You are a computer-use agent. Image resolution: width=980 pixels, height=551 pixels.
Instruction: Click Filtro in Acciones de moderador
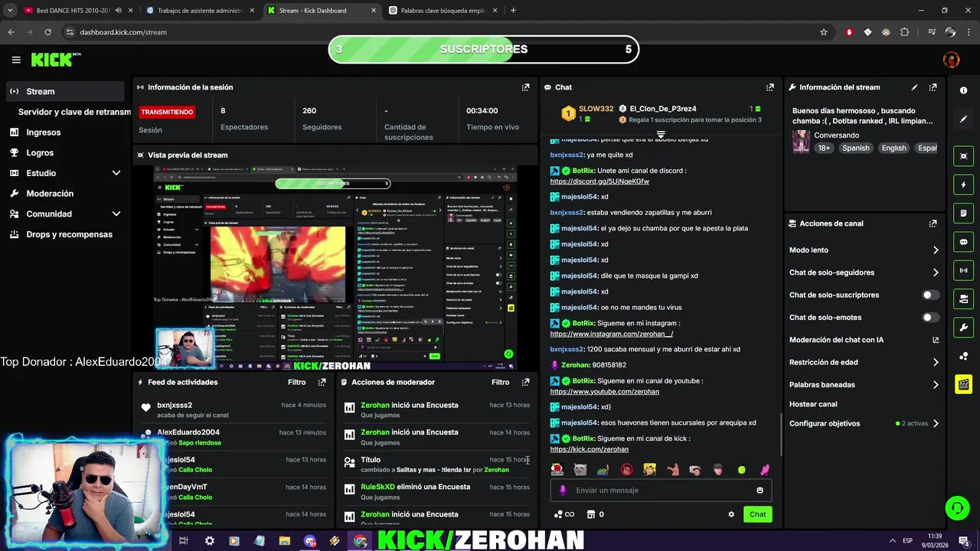tap(500, 382)
